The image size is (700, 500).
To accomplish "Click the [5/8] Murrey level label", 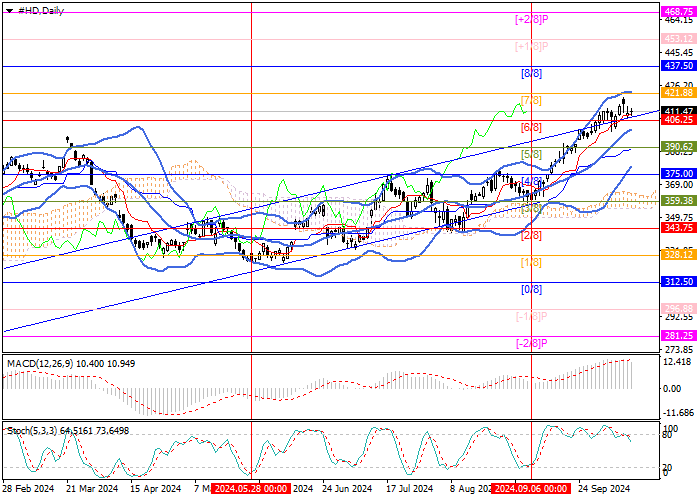I will click(531, 154).
